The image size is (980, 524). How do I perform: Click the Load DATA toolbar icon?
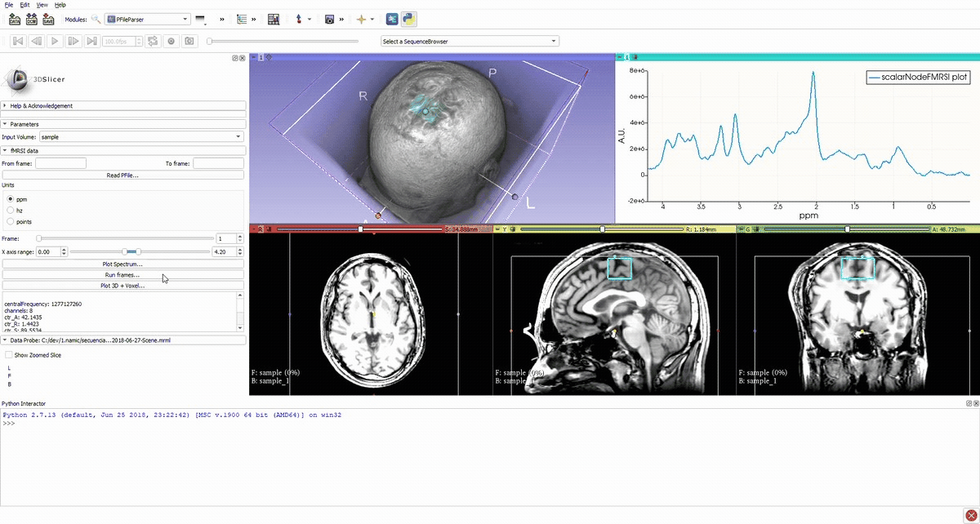[14, 19]
